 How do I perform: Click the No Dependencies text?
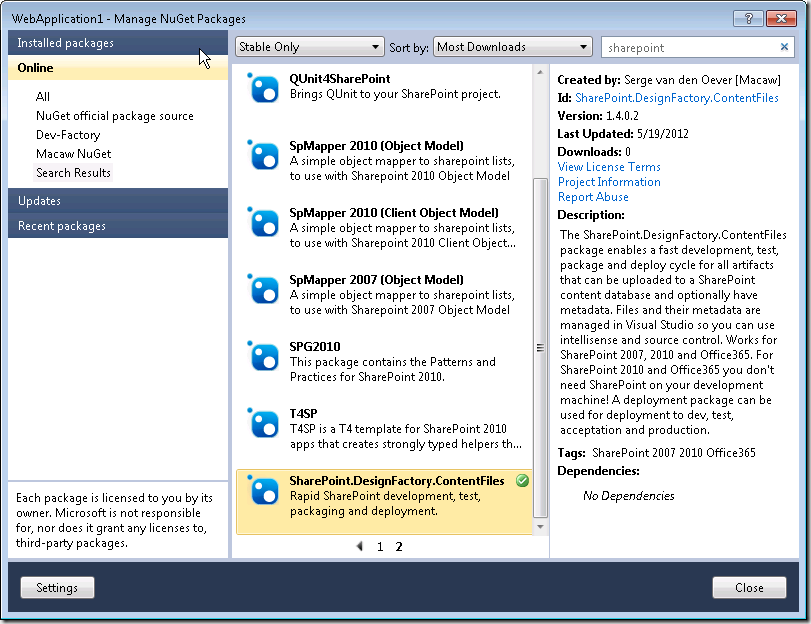628,496
